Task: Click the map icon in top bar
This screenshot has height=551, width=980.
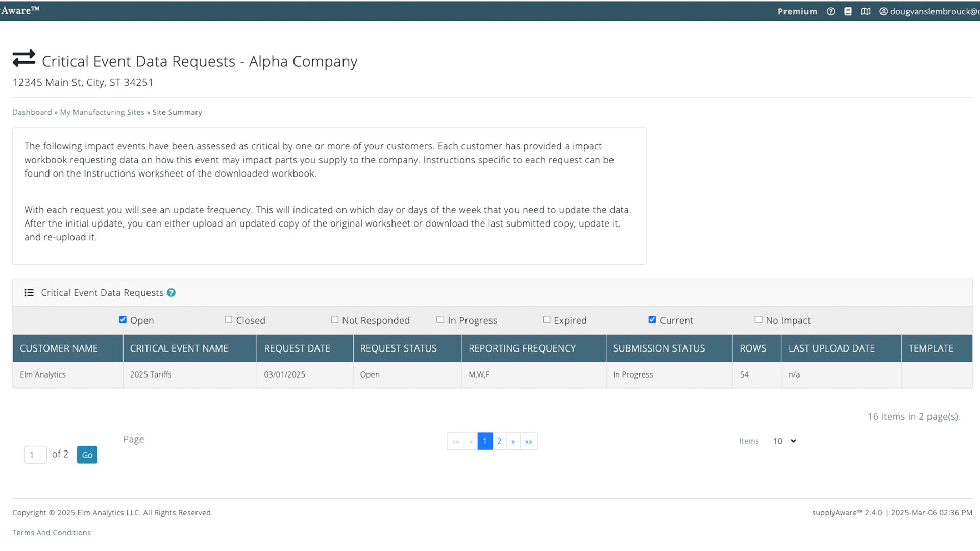Action: [866, 11]
